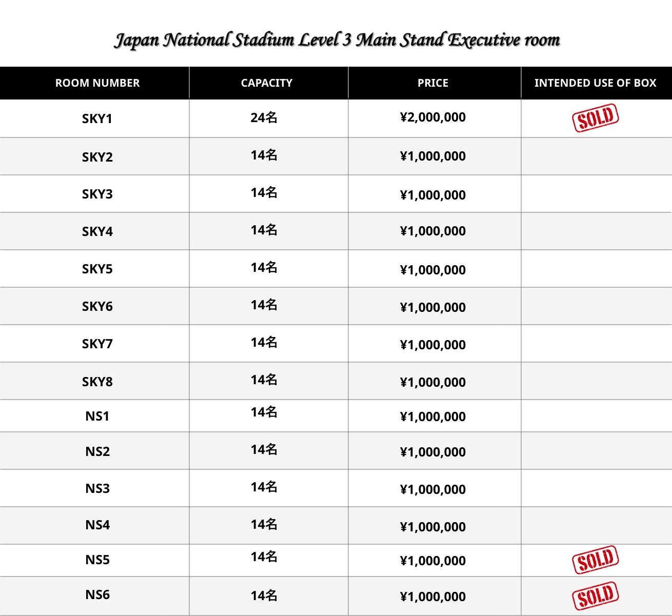The width and height of the screenshot is (672, 616).
Task: Click the 24名 capacity for SKY1
Action: pyautogui.click(x=264, y=117)
